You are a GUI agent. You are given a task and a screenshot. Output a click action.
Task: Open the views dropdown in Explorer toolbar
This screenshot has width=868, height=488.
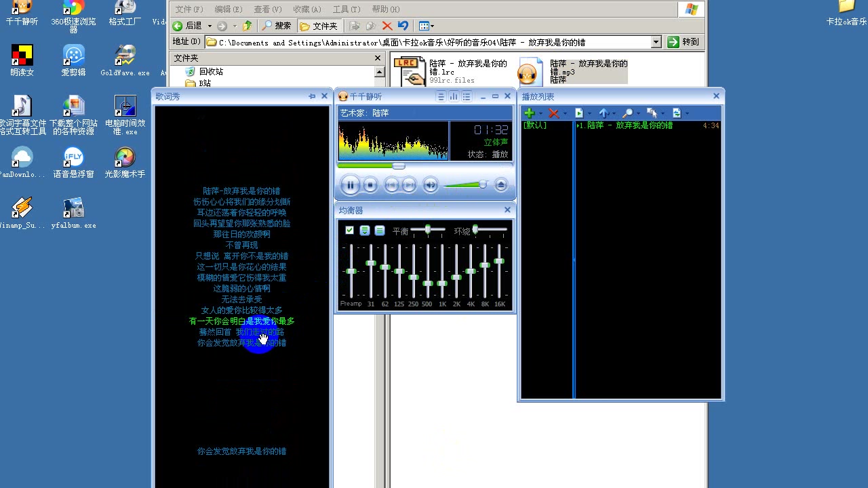[427, 26]
